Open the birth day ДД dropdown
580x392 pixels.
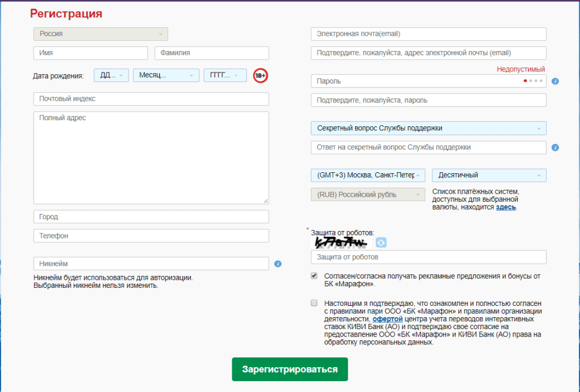(111, 75)
